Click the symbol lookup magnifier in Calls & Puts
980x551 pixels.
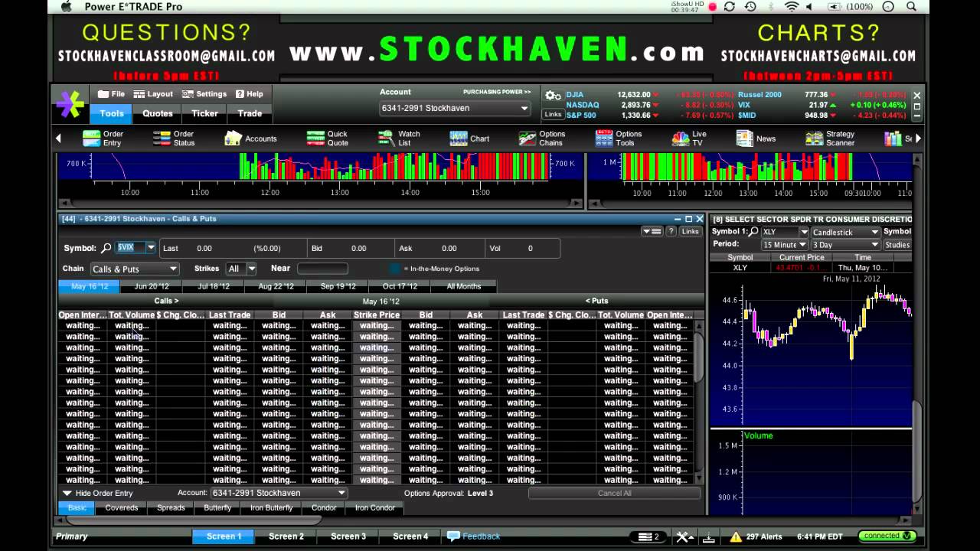[106, 248]
